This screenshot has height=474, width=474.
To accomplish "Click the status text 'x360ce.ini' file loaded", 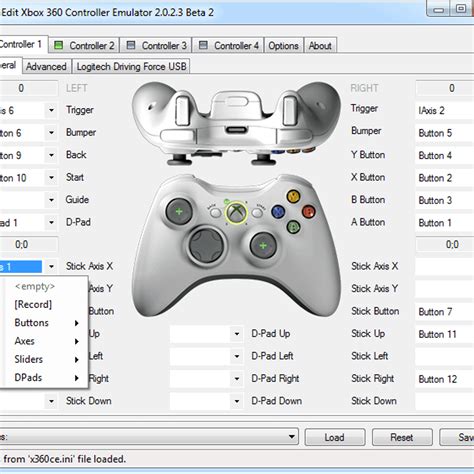I will tap(76, 459).
